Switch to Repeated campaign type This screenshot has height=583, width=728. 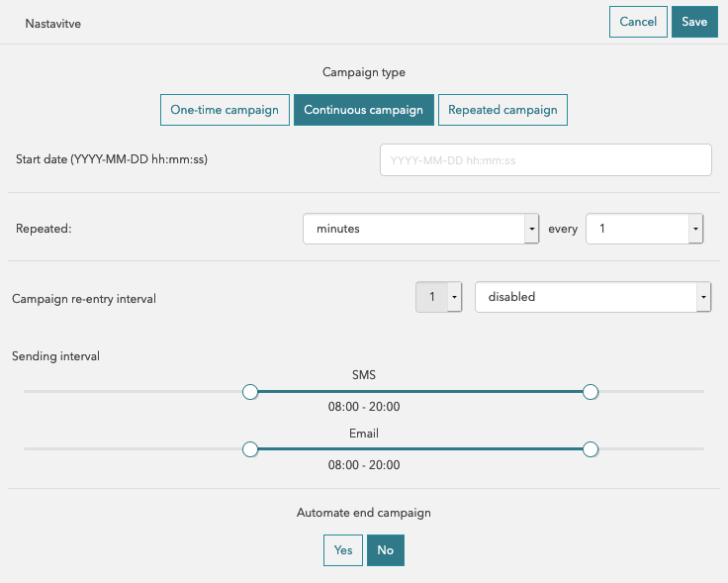[502, 110]
